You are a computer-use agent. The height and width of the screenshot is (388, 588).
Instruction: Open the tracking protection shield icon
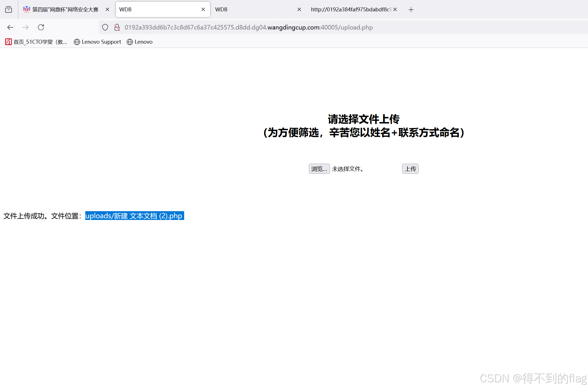point(105,27)
